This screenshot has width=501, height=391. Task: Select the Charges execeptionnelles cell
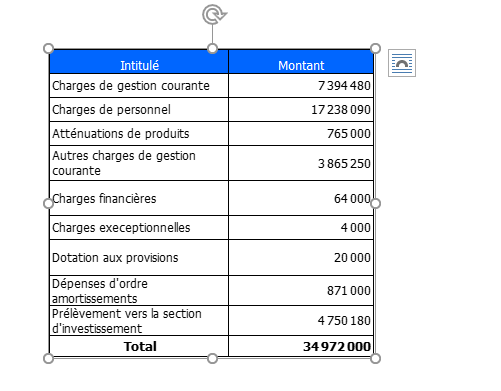coord(139,228)
